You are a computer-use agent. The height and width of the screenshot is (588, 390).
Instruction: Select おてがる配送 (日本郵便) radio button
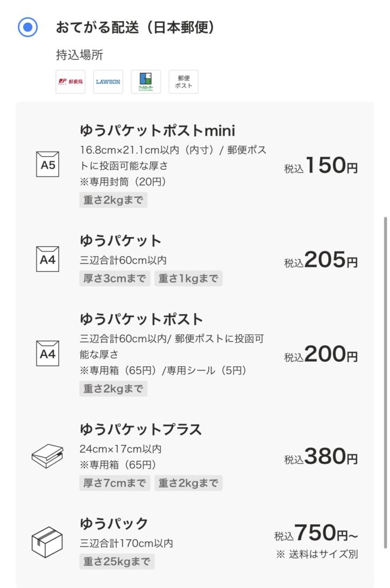point(28,27)
